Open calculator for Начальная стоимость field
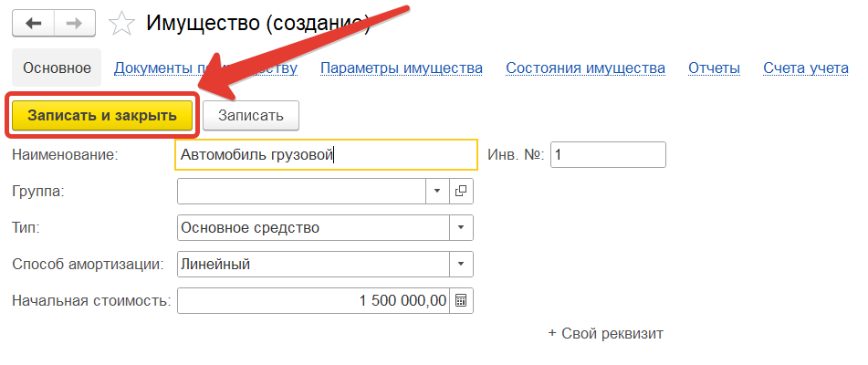The height and width of the screenshot is (365, 868). point(461,300)
